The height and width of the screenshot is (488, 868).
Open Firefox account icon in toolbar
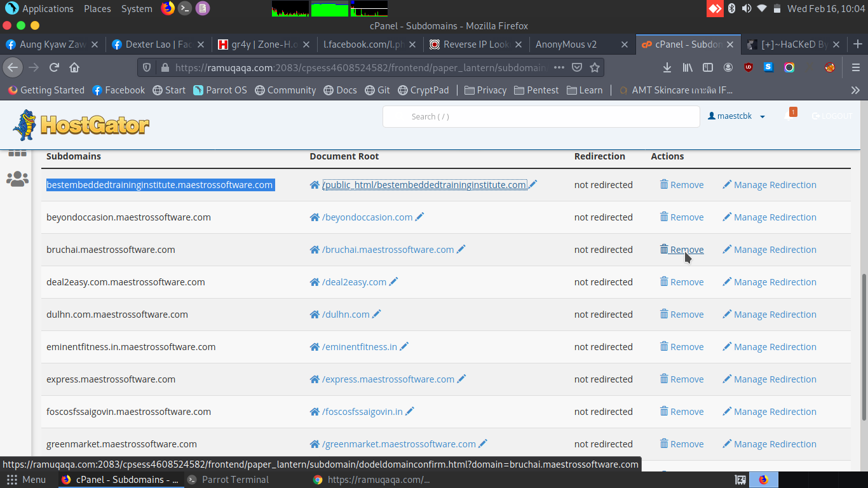click(x=728, y=67)
